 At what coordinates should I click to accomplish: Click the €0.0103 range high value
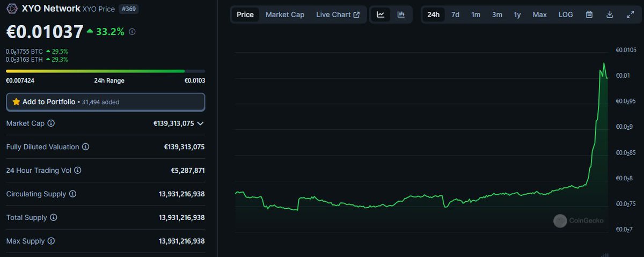(x=195, y=80)
